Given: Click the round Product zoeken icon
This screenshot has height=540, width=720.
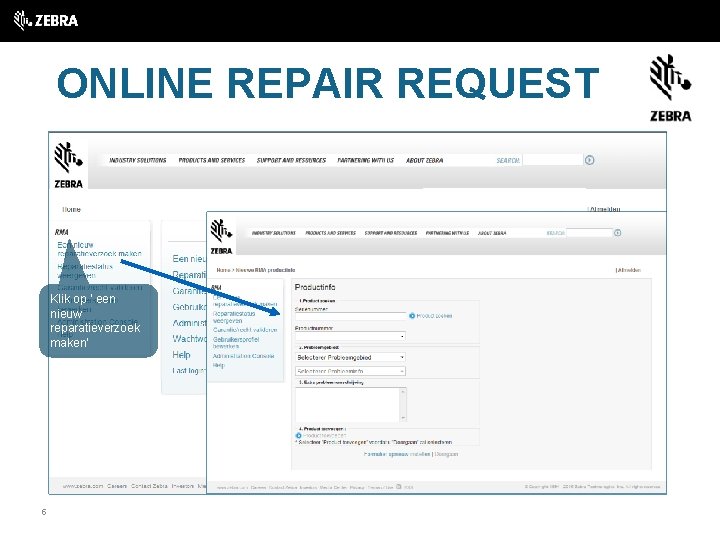Looking at the screenshot, I should (x=412, y=316).
